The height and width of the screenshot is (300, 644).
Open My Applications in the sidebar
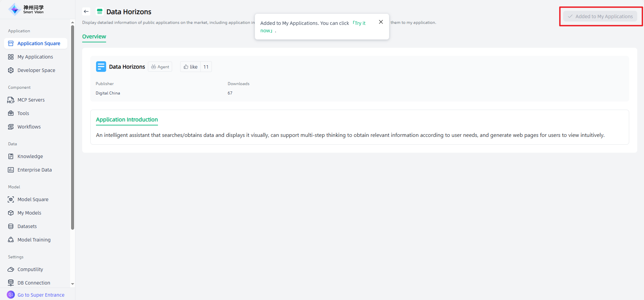35,57
